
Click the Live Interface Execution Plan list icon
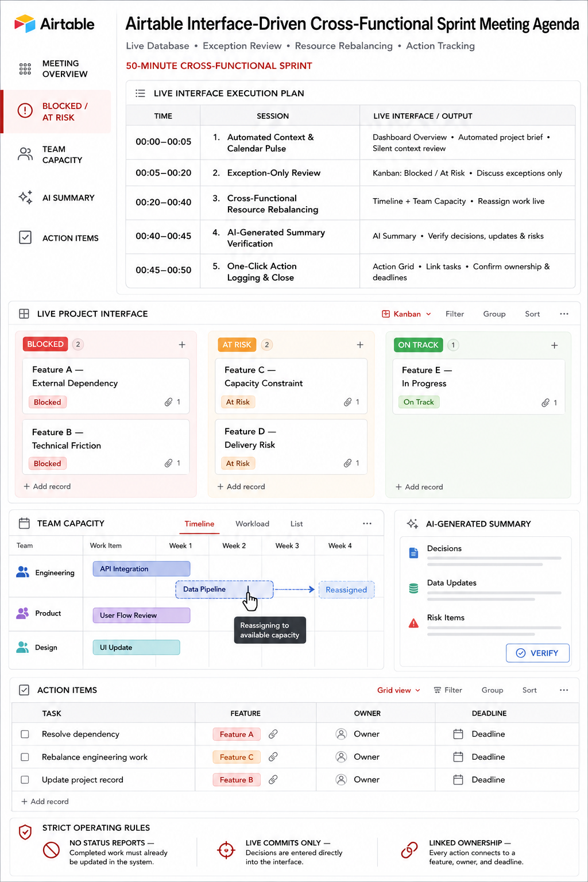click(140, 93)
